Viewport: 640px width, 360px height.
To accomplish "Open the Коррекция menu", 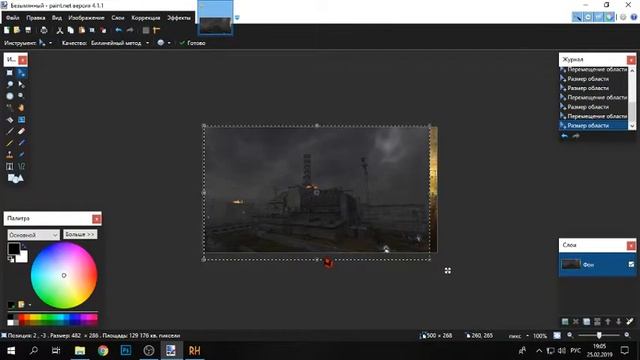I will (x=146, y=18).
